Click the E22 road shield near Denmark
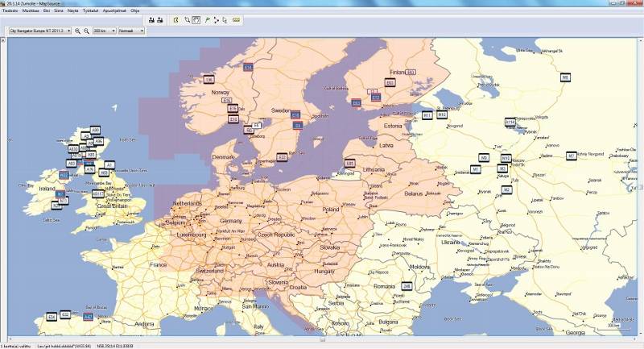Viewport: 644px width, 349px height. [282, 157]
